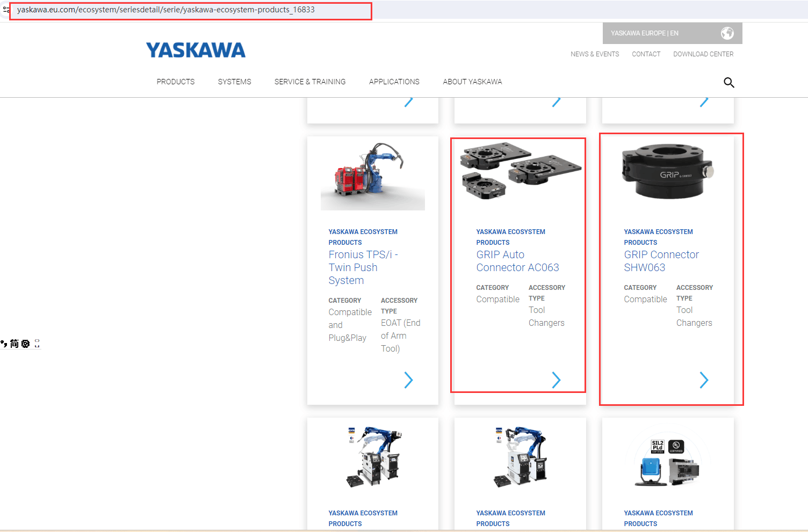
Task: Click arrow on Fronius TPS/i card
Action: [x=408, y=380]
